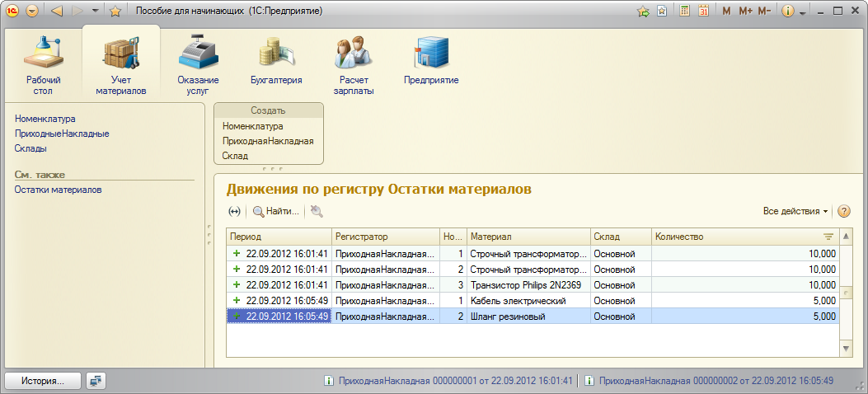This screenshot has height=394, width=868.
Task: Select the Шланг резиновый cell
Action: [x=528, y=317]
